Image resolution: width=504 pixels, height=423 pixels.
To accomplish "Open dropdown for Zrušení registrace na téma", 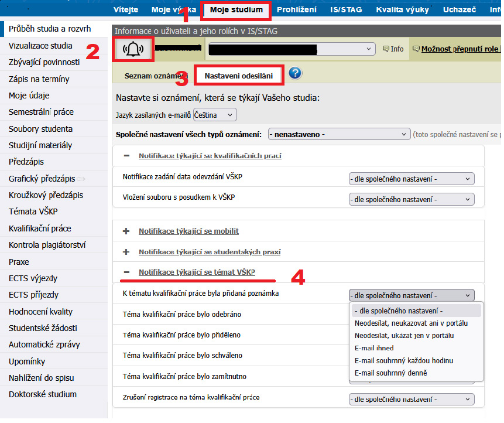I will click(411, 400).
